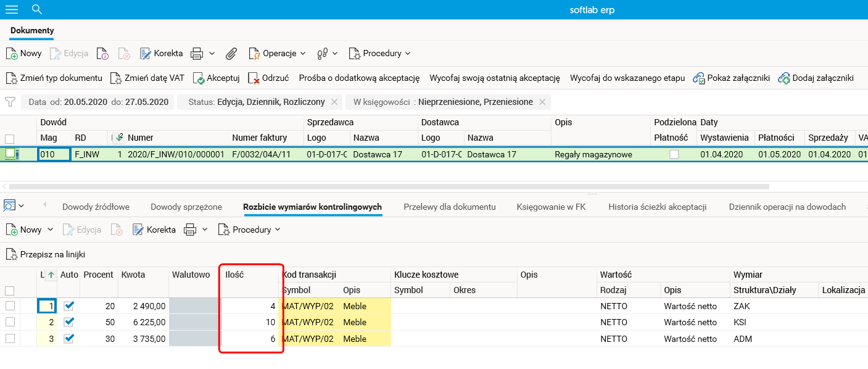
Task: Click the Akceptuj button
Action: [x=216, y=78]
